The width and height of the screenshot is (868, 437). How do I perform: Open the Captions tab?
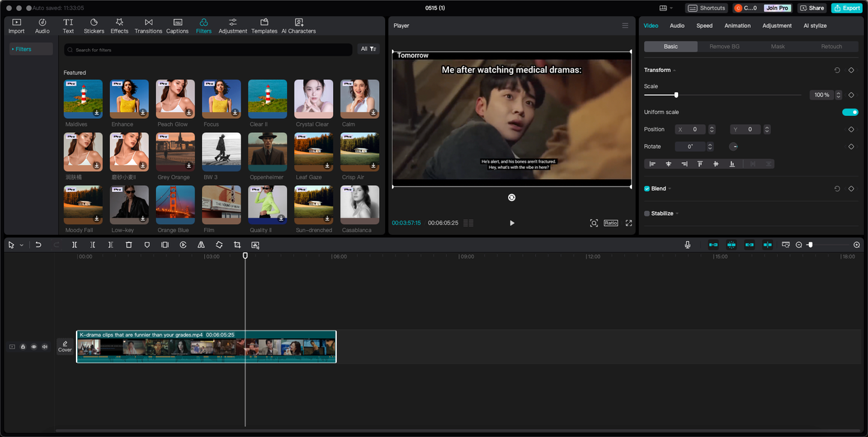click(177, 26)
